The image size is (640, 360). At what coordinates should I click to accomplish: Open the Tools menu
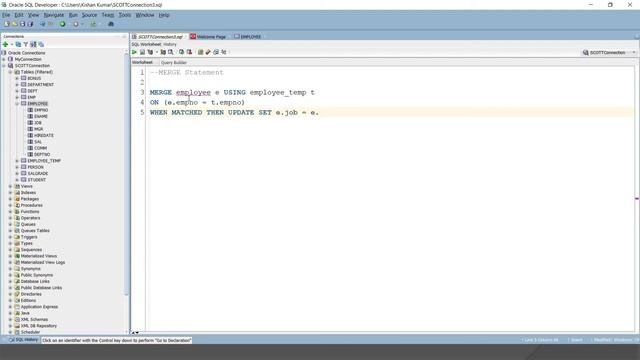point(125,15)
